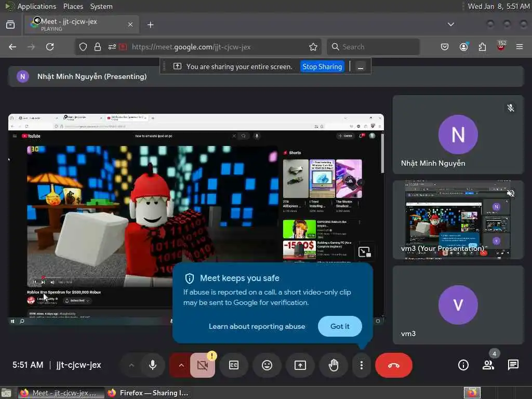Click the presented YouTube video area
Image resolution: width=532 pixels, height=399 pixels.
[x=152, y=216]
